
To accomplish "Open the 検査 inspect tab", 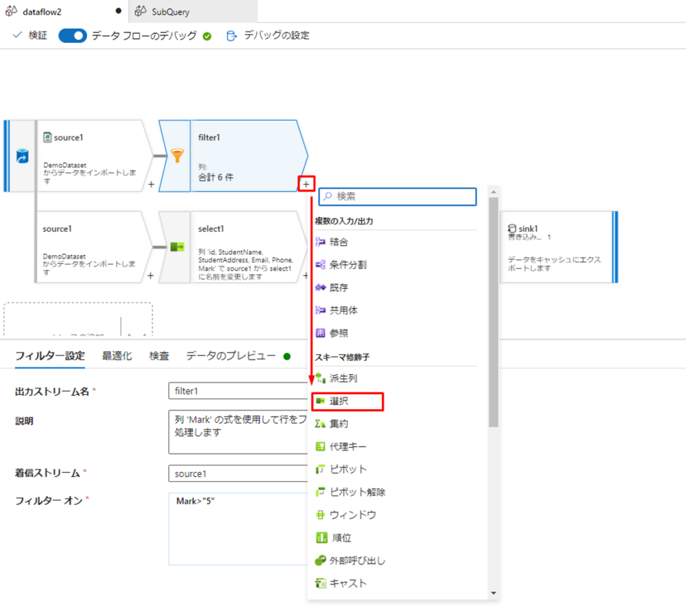I will pyautogui.click(x=159, y=356).
